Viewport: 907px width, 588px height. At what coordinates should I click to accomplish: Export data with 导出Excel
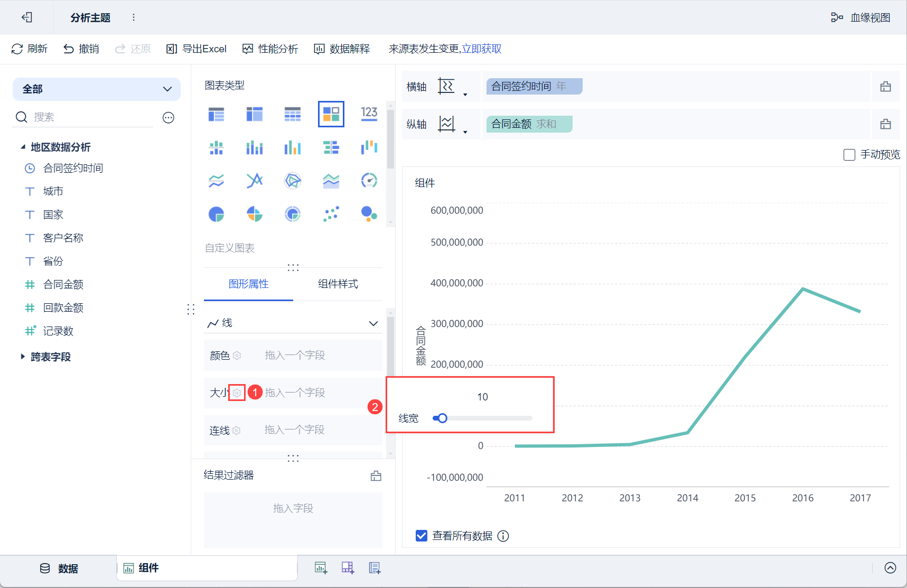tap(197, 49)
